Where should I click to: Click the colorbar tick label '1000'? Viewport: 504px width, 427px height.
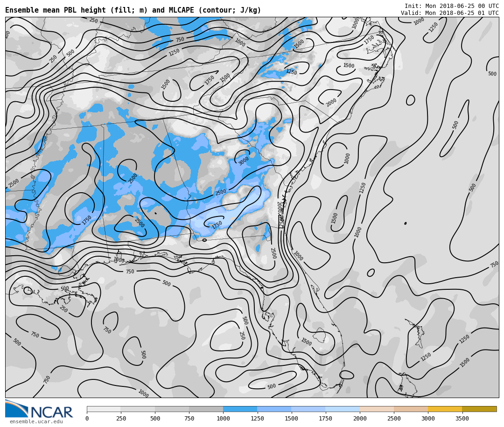point(223,418)
